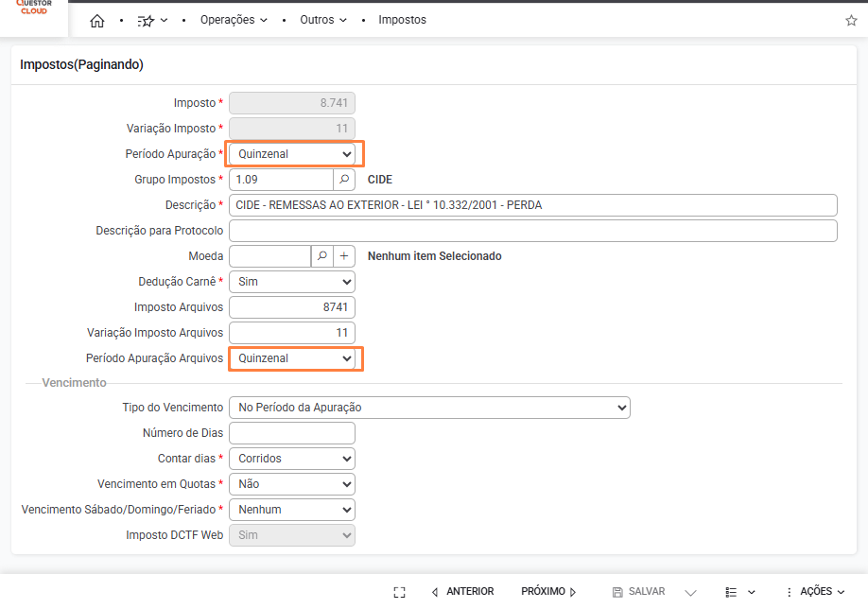Mark this page as favorite with star
The width and height of the screenshot is (868, 609).
point(851,20)
